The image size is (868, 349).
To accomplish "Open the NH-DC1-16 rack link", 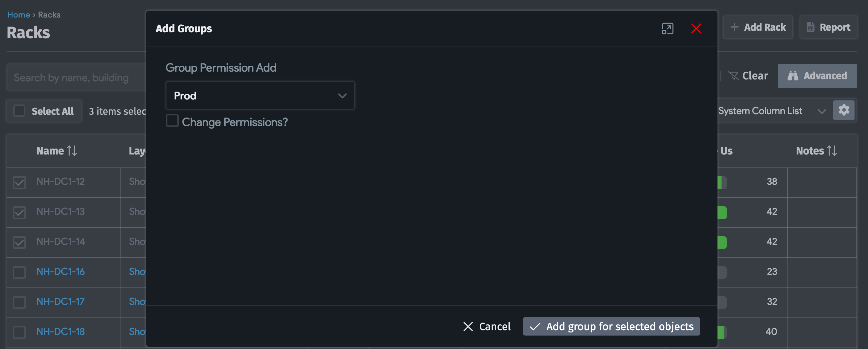I will pyautogui.click(x=60, y=271).
